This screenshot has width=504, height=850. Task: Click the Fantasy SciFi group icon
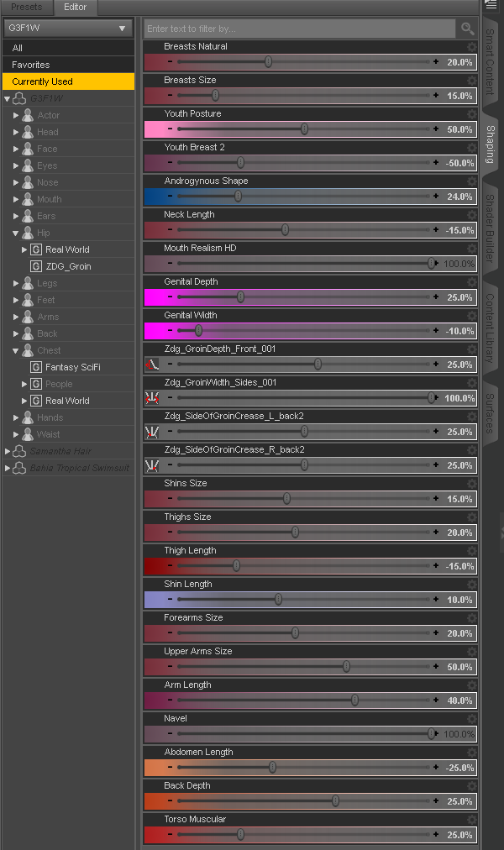click(36, 368)
